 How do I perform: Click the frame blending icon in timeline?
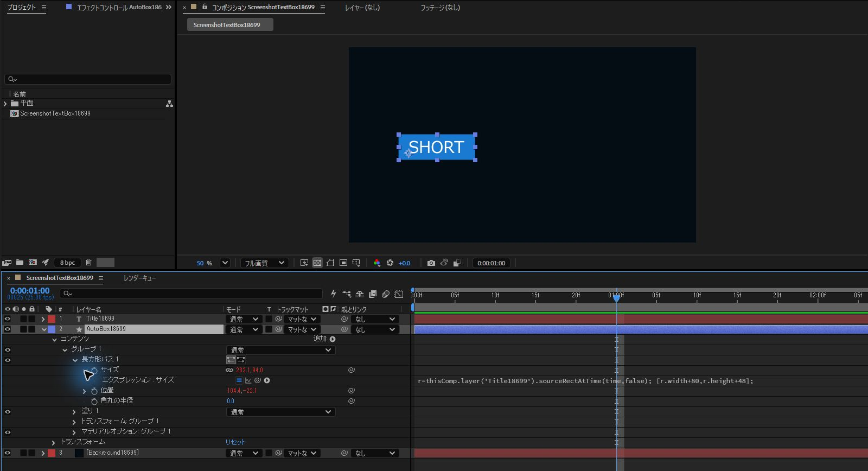(373, 294)
